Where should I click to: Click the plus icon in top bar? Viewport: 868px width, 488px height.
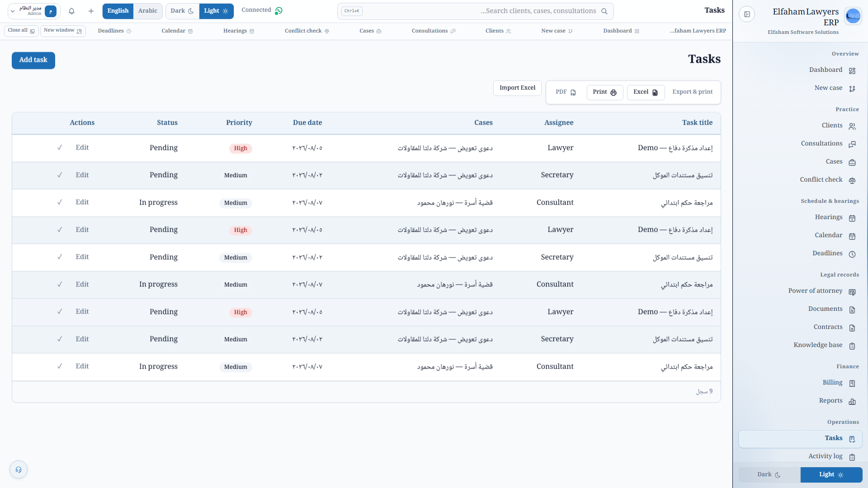pos(91,11)
